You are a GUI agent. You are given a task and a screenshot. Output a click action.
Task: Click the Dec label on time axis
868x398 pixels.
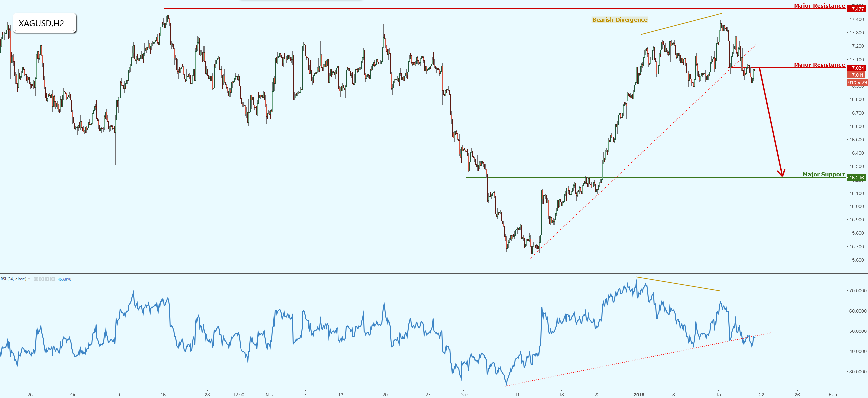click(463, 394)
